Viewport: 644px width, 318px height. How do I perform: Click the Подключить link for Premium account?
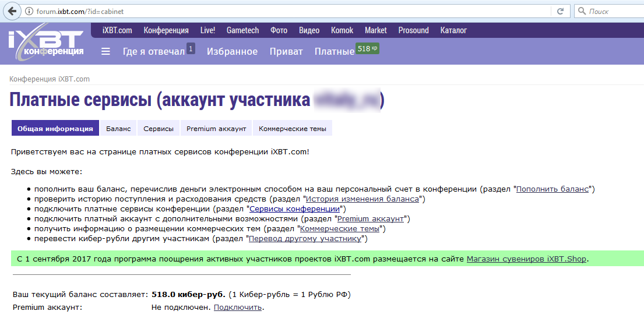point(238,308)
